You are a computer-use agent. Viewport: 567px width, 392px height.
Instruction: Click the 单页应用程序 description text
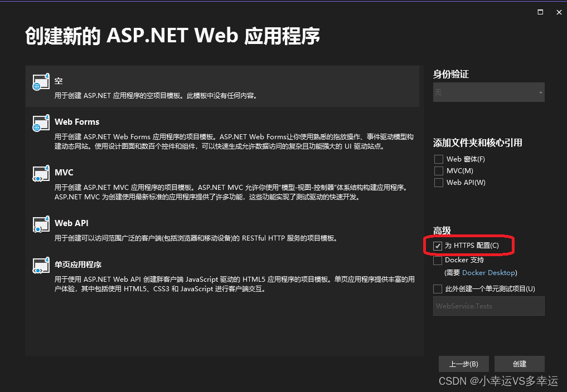234,284
